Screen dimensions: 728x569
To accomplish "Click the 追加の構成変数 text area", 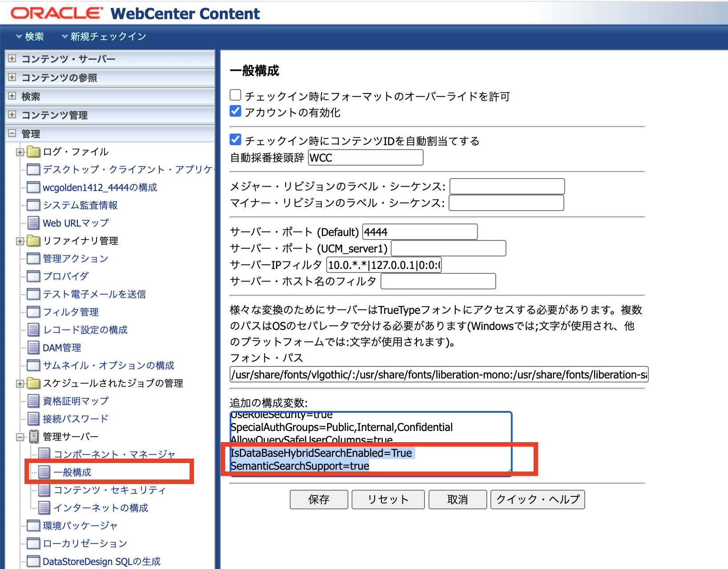I will pyautogui.click(x=371, y=444).
